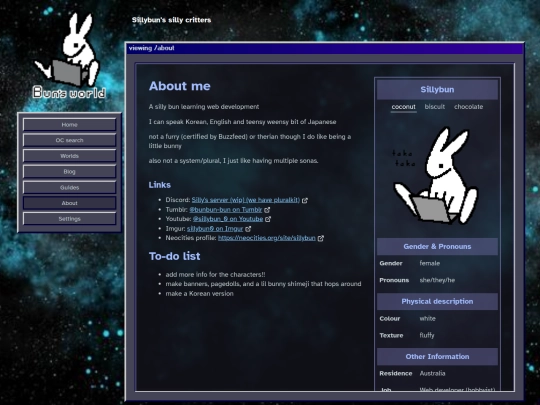540x405 pixels.
Task: Click the 'Residence' row label
Action: point(396,373)
